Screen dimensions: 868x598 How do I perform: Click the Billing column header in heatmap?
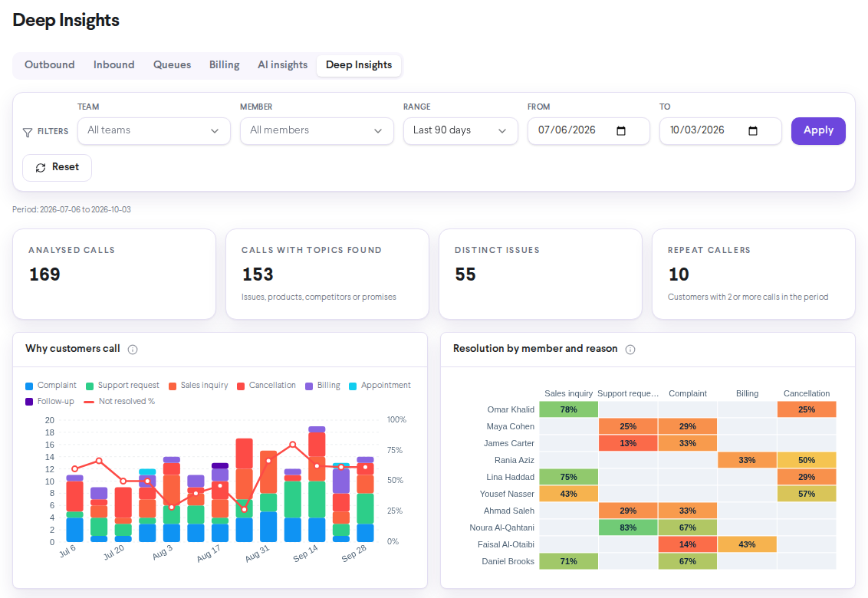click(747, 394)
